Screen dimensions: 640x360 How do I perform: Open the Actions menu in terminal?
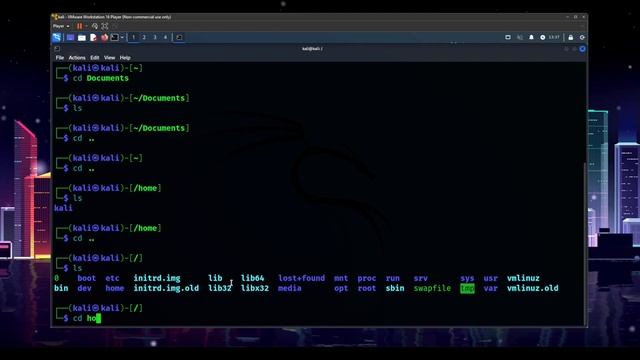pyautogui.click(x=77, y=58)
